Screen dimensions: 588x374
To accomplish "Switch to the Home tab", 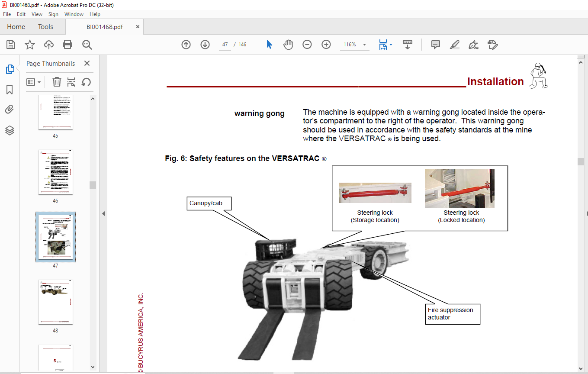I will pyautogui.click(x=16, y=27).
